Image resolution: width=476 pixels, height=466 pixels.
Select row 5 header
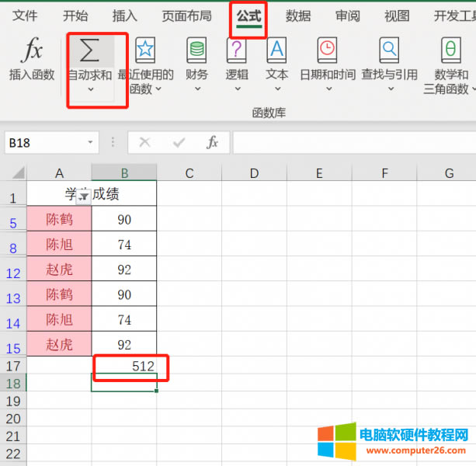tap(13, 220)
